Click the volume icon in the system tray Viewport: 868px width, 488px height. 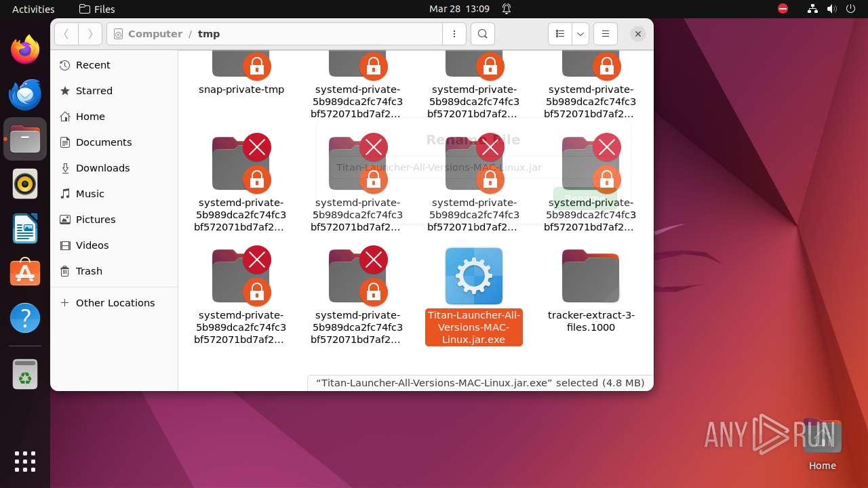(832, 9)
